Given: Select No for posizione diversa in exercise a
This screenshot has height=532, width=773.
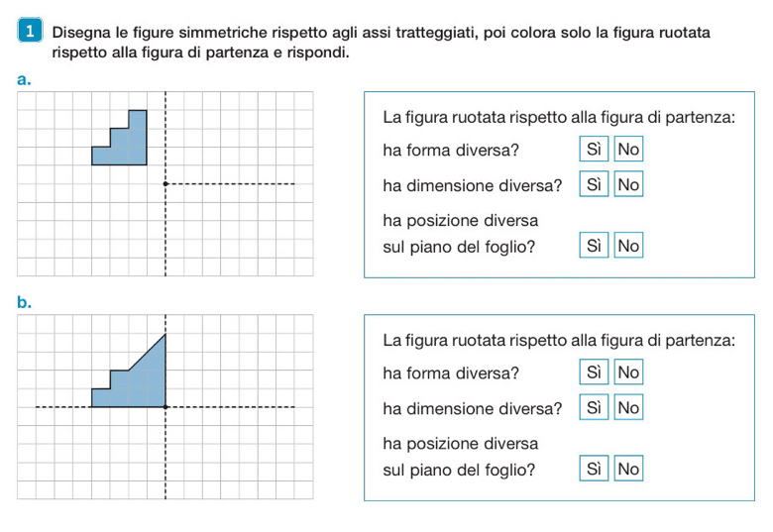Looking at the screenshot, I should coord(628,245).
